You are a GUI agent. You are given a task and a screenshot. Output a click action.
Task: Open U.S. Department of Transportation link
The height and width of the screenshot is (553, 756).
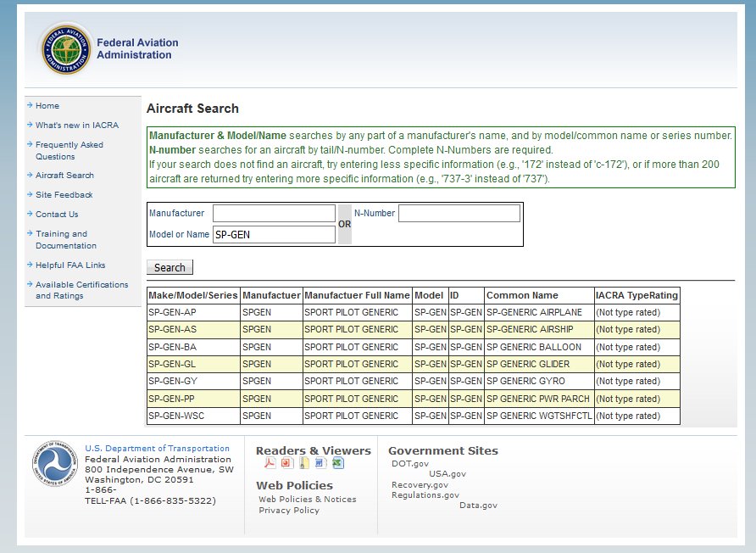click(x=157, y=449)
